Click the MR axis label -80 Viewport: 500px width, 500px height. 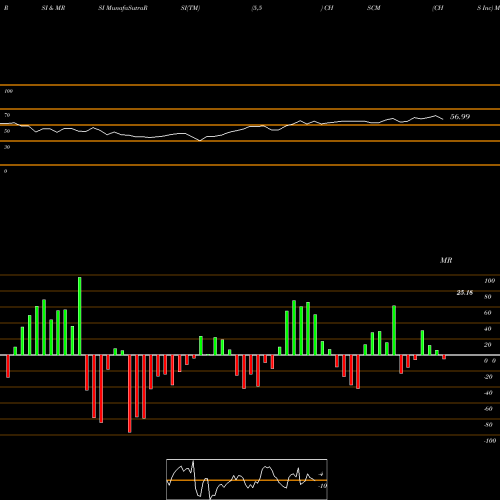(488, 425)
